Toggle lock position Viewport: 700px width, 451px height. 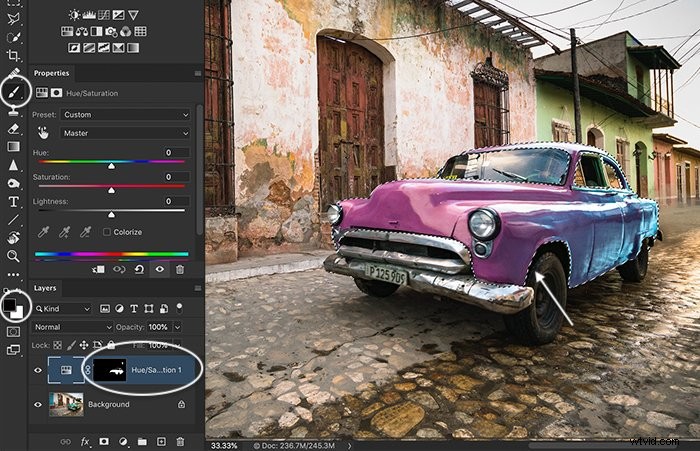(x=84, y=345)
